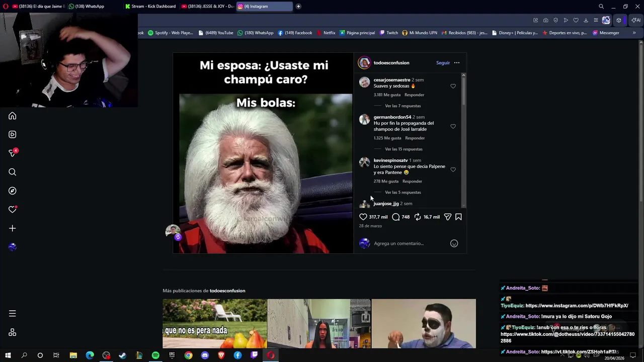
Task: Like cesarjosemaestre's comment
Action: click(x=453, y=86)
